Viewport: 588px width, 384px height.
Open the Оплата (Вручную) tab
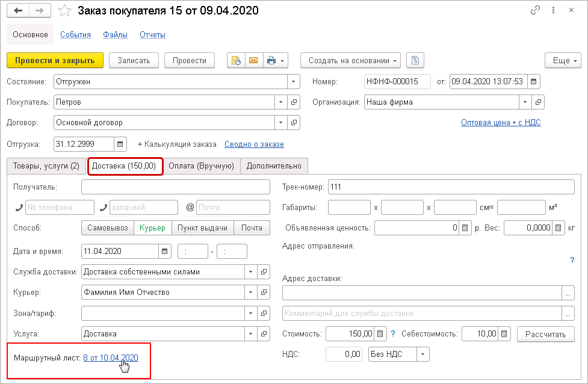pyautogui.click(x=201, y=166)
